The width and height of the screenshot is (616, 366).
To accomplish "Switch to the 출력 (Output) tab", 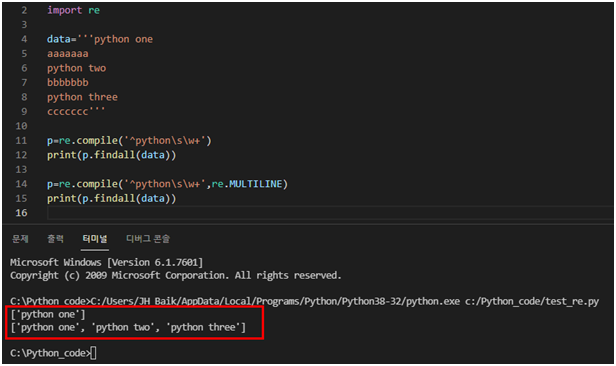I will (55, 238).
